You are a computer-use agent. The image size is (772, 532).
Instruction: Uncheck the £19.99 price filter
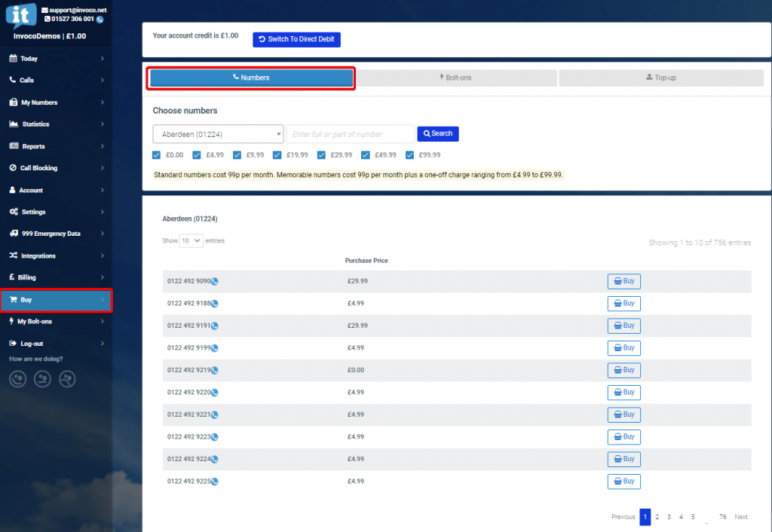[277, 155]
